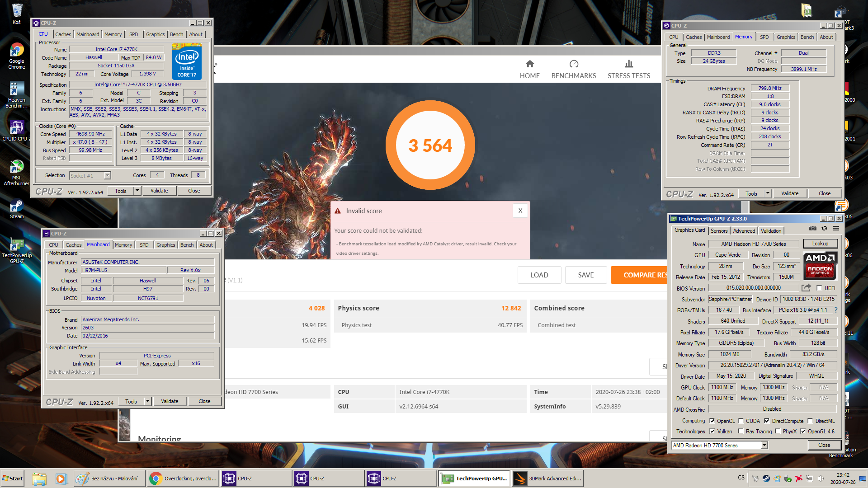Image resolution: width=868 pixels, height=488 pixels.
Task: Click the Bus Interface question mark icon
Action: (x=836, y=310)
